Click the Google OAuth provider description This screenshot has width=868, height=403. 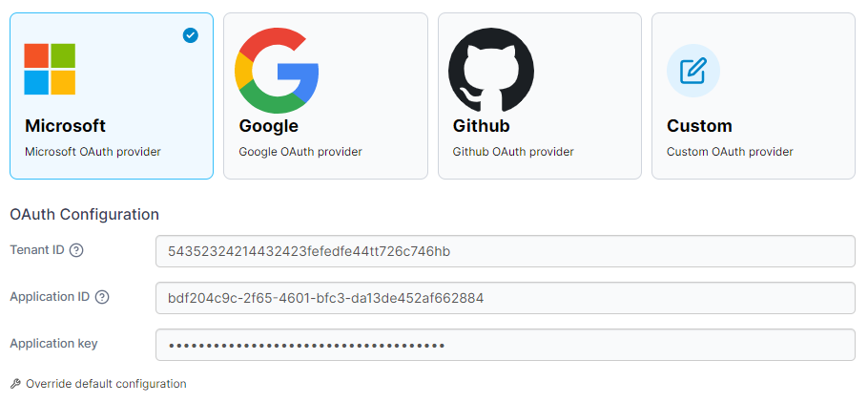pos(300,152)
